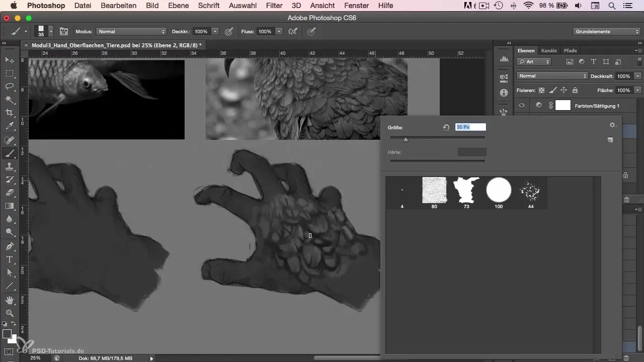Screen dimensions: 644x362
Task: Open Grundelemente workspace dropdown
Action: tap(607, 31)
